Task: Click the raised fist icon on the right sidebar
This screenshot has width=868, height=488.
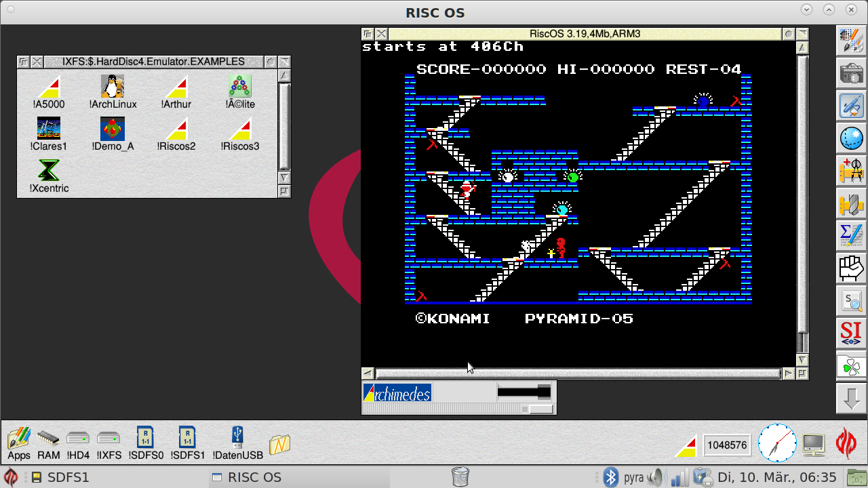Action: [x=851, y=268]
